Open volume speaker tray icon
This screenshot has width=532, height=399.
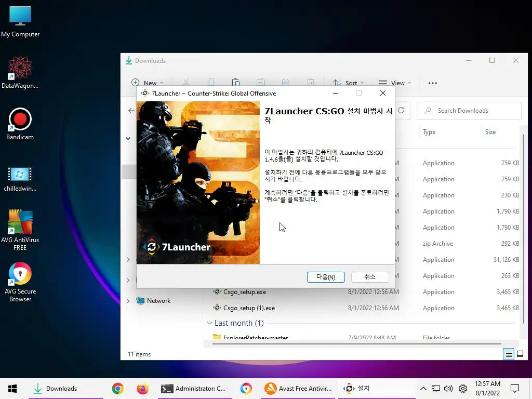tap(448, 389)
